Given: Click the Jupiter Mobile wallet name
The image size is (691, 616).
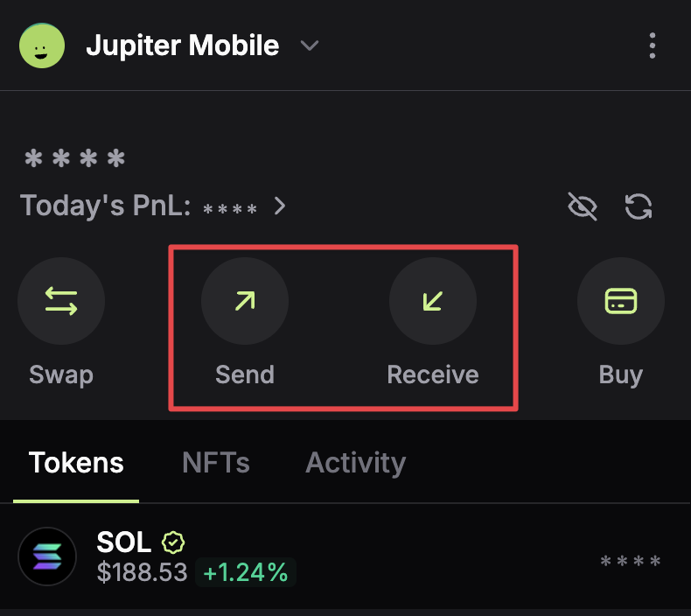Looking at the screenshot, I should pos(182,45).
